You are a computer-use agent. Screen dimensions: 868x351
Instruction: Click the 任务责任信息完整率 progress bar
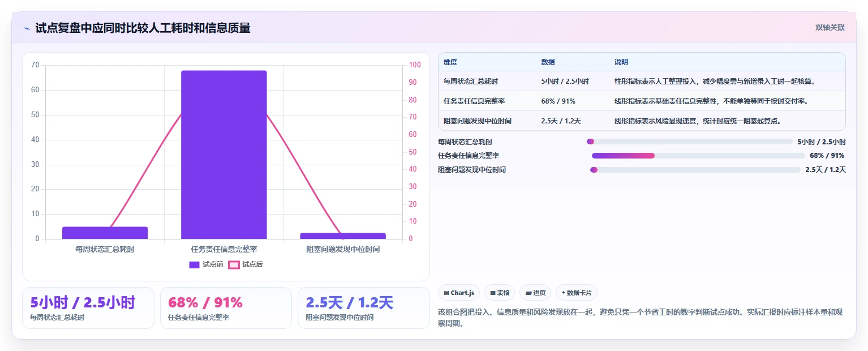pyautogui.click(x=698, y=156)
